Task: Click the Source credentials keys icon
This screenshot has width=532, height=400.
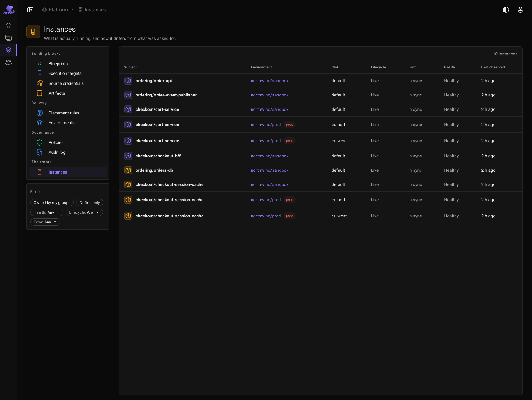Action: [40, 83]
